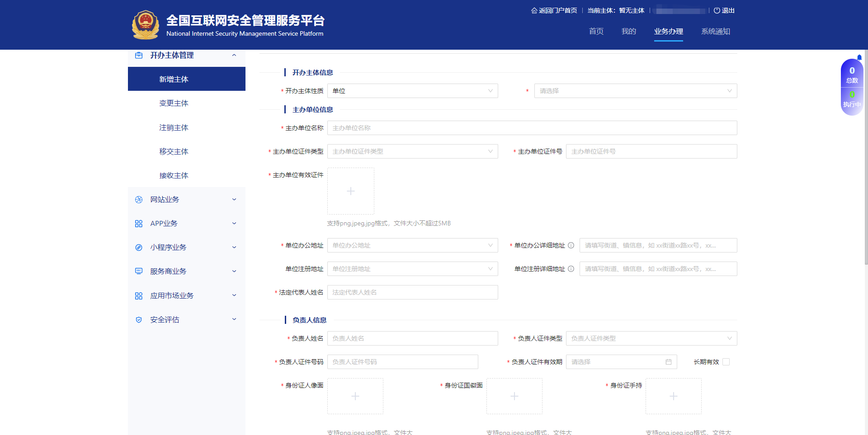Open the 主办单位证件类型 dropdown
Screen dimensions: 868x435
click(x=412, y=151)
